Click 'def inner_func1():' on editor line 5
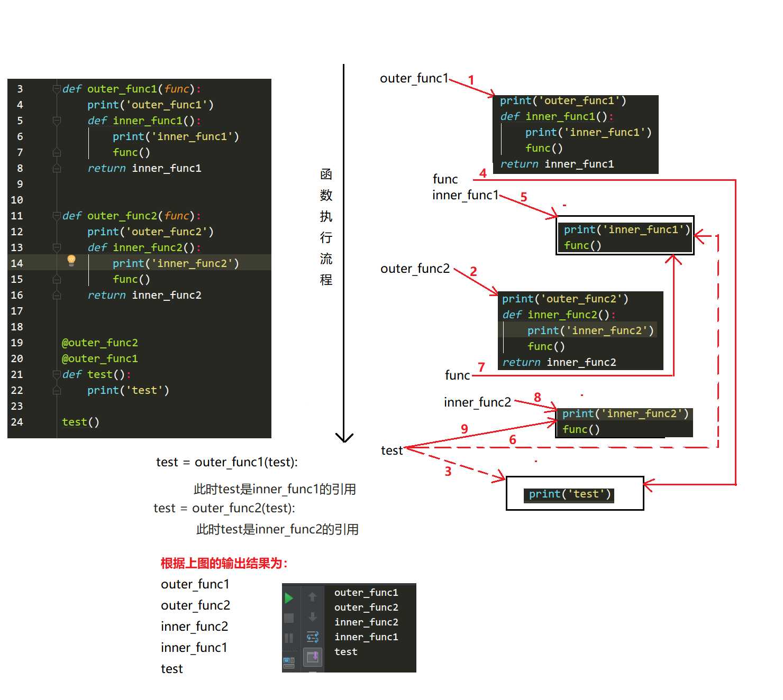This screenshot has width=783, height=700. coord(144,121)
